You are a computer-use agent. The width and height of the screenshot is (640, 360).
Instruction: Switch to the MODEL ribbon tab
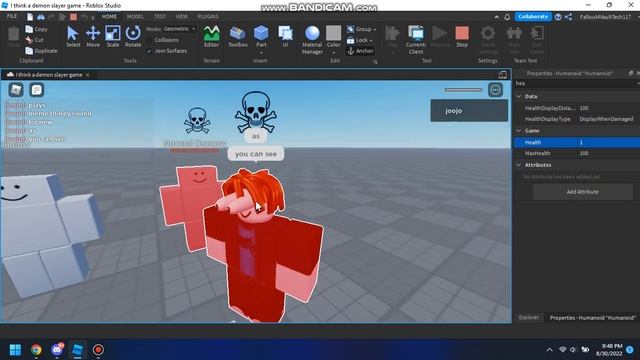pyautogui.click(x=135, y=16)
